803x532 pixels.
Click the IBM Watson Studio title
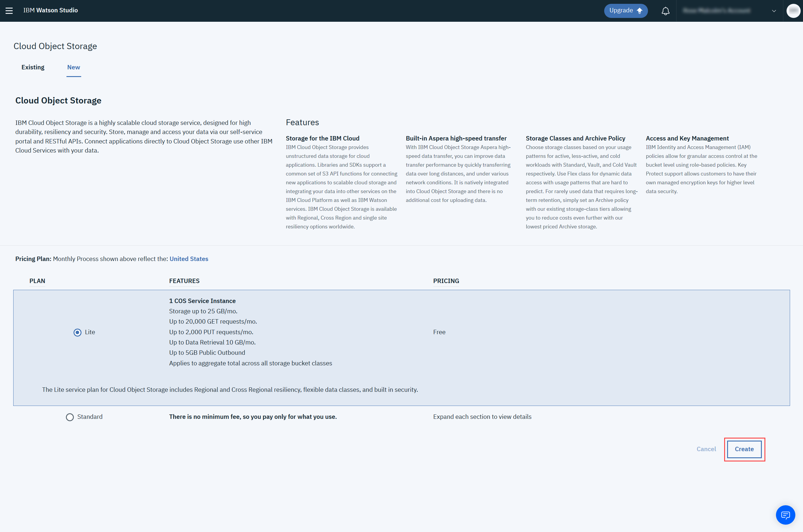[x=51, y=10]
